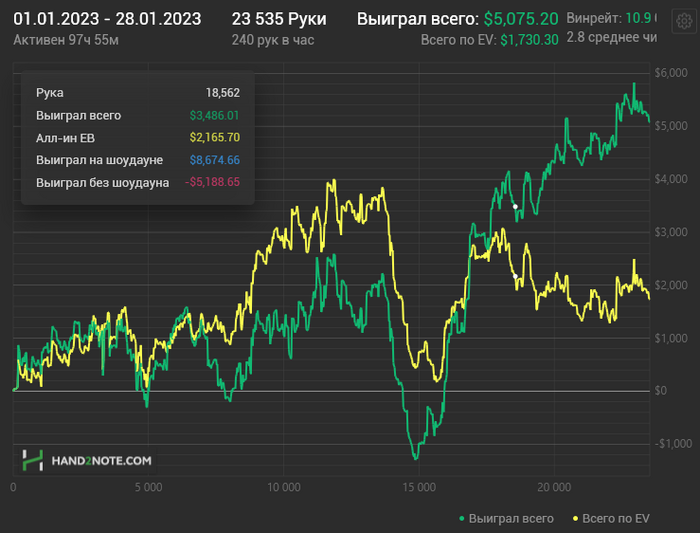Click the $4,000 y-axis label
Viewport: 700px width, 533px height.
pos(671,179)
